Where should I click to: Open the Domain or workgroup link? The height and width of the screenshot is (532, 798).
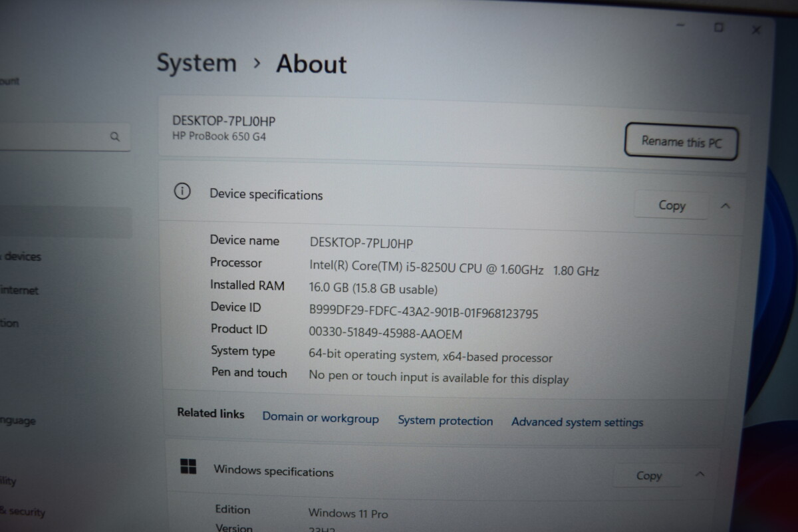[x=321, y=418]
